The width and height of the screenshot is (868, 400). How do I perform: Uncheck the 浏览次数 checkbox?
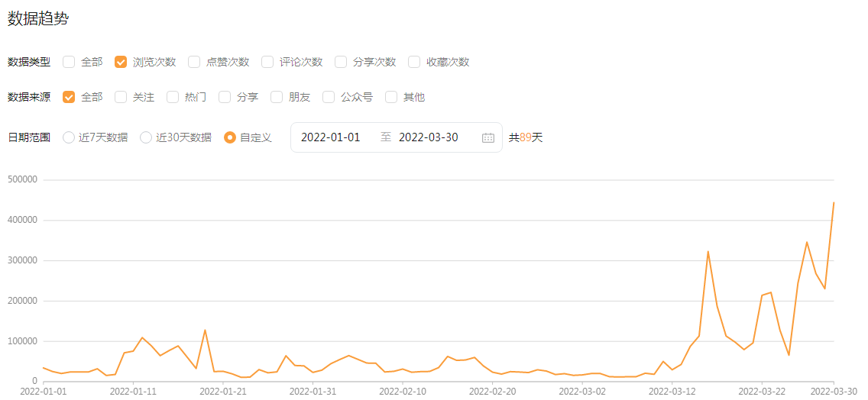121,62
